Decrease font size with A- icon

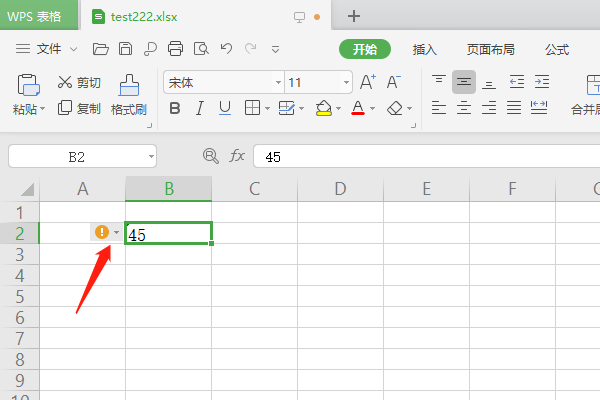pyautogui.click(x=393, y=82)
